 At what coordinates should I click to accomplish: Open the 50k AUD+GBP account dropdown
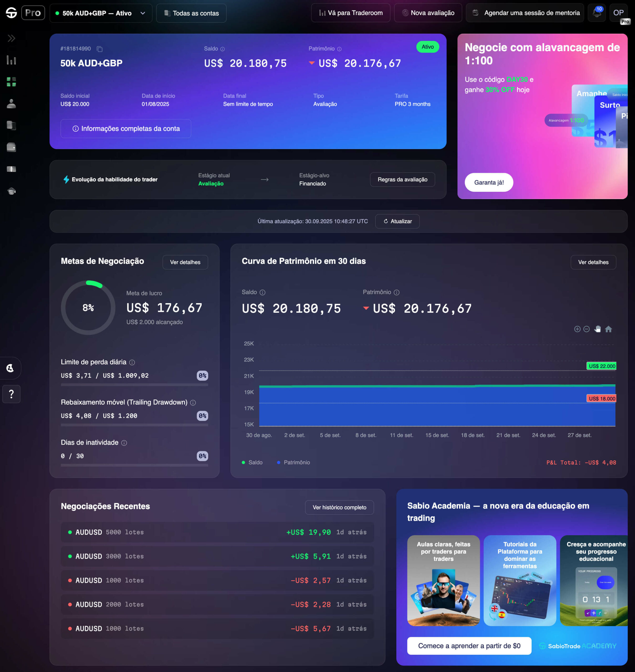[101, 13]
